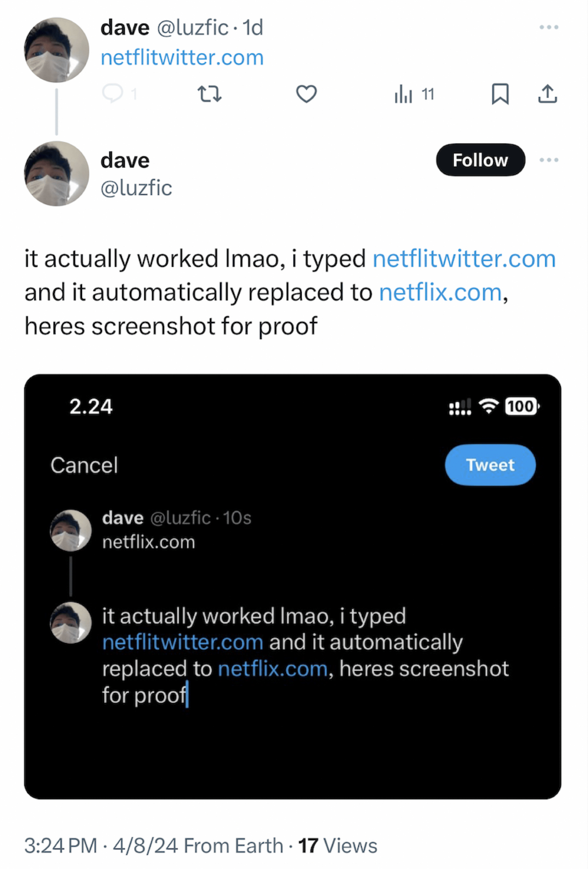This screenshot has height=869, width=588.
Task: View analytics bar chart icon
Action: 403,94
